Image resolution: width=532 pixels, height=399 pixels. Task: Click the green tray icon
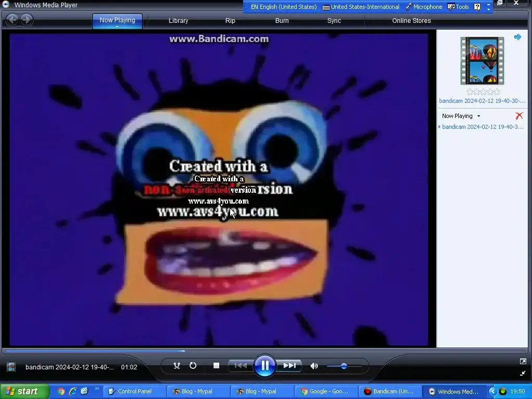tap(503, 391)
